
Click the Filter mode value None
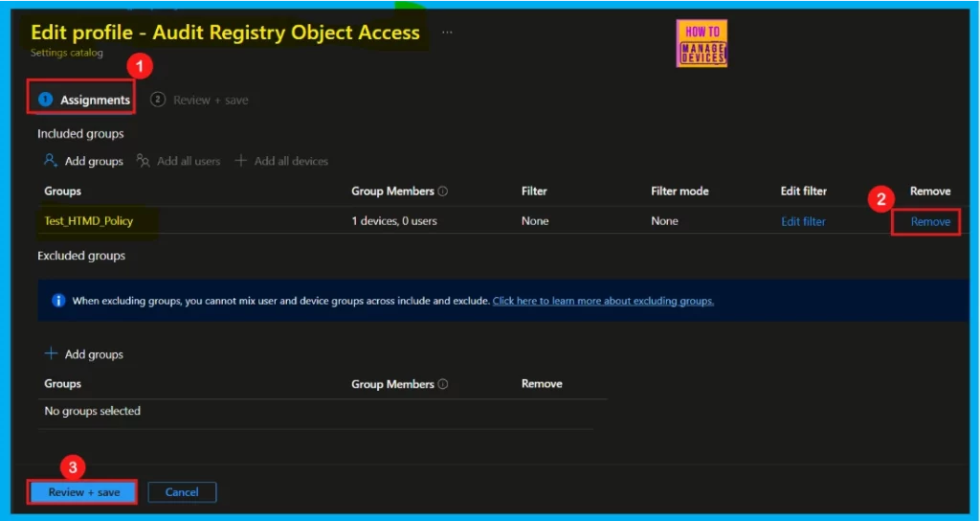coord(664,221)
